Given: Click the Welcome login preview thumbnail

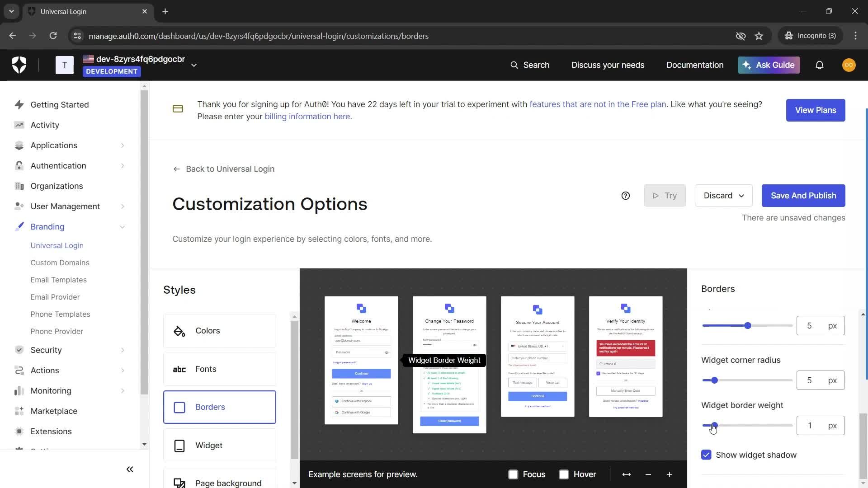Looking at the screenshot, I should [x=361, y=360].
